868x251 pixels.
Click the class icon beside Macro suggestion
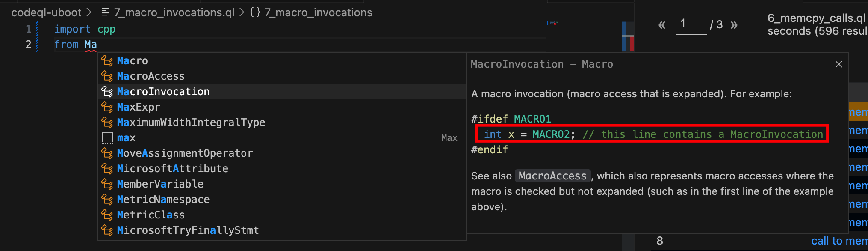107,61
